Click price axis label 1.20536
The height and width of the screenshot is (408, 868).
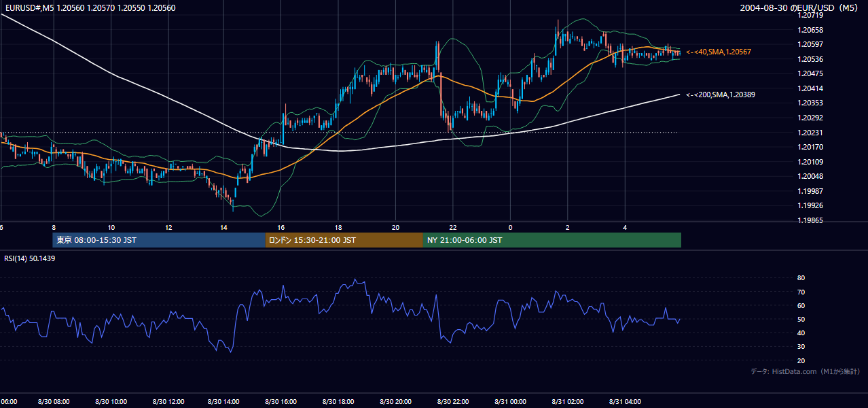tap(810, 59)
